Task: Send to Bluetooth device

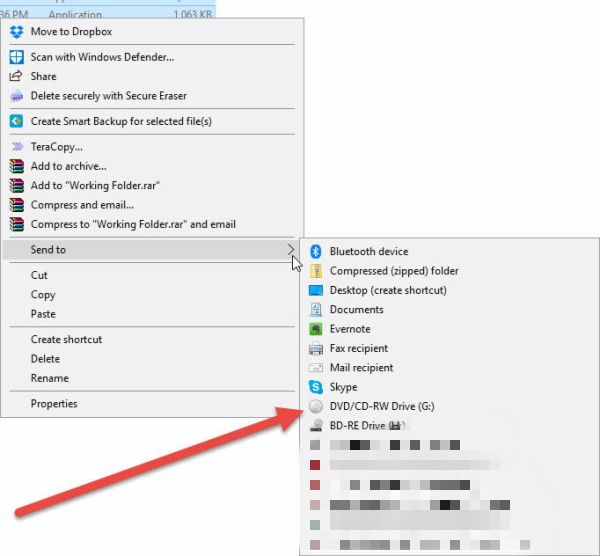Action: 450,251
